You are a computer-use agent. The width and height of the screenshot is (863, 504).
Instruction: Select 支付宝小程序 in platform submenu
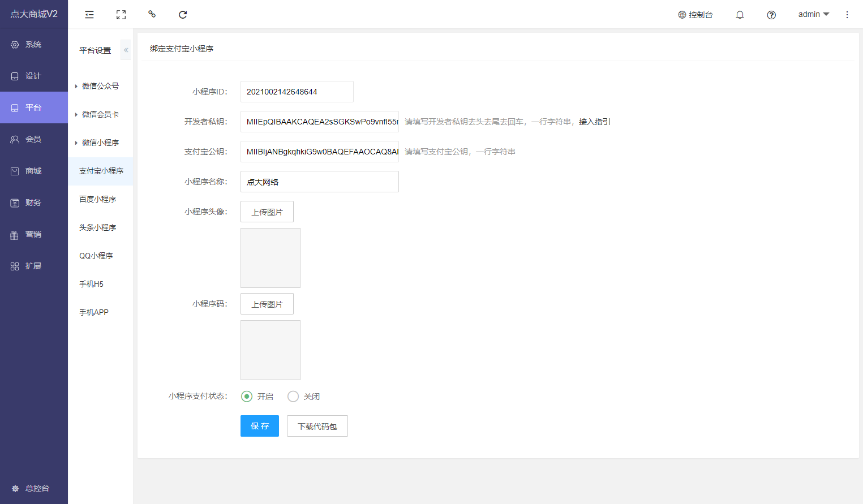click(101, 171)
